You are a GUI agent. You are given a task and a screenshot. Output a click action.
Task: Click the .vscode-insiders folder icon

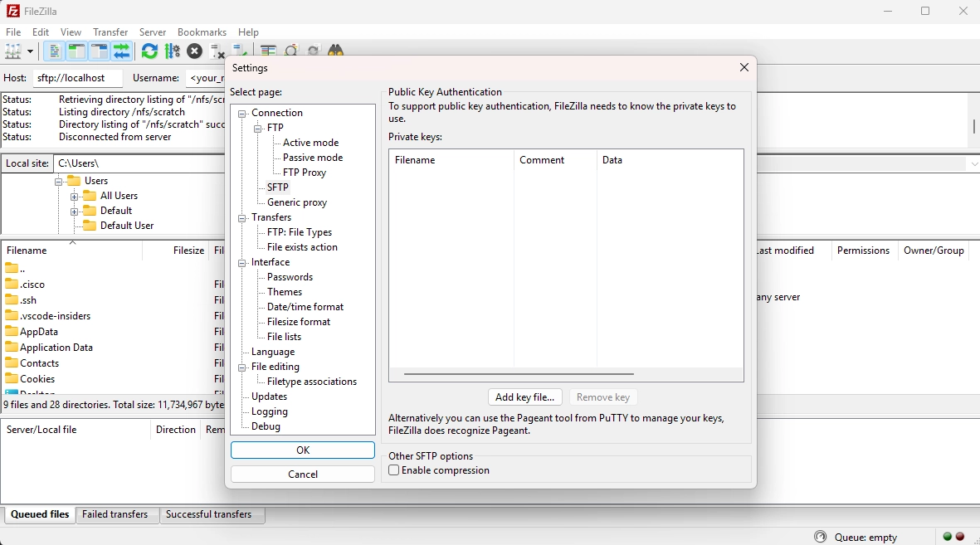click(x=12, y=315)
